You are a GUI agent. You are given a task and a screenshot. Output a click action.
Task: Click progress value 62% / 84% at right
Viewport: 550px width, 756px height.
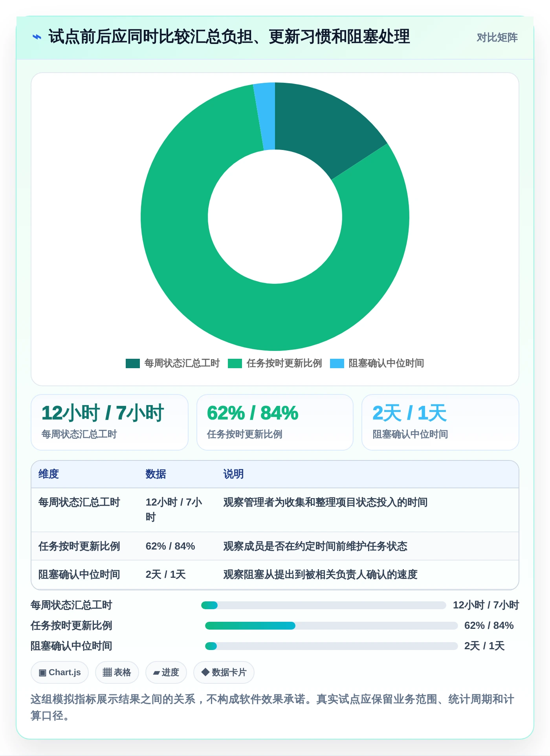click(x=489, y=626)
